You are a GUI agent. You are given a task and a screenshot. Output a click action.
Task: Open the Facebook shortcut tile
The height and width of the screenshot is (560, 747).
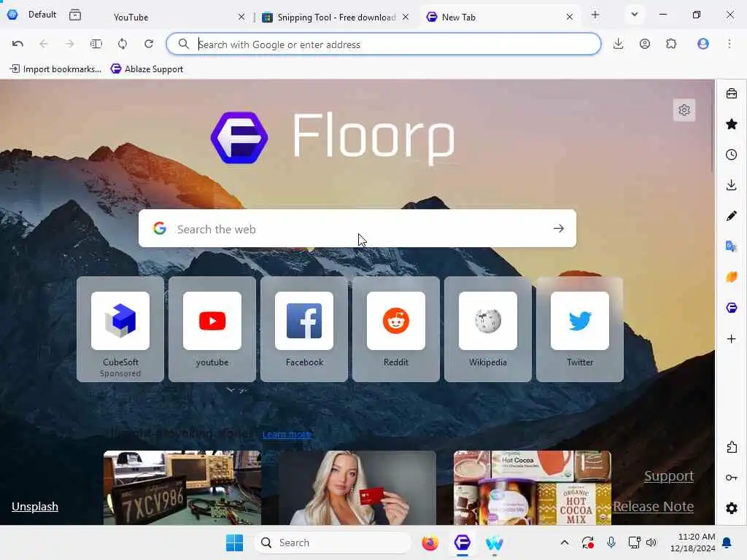pyautogui.click(x=304, y=329)
